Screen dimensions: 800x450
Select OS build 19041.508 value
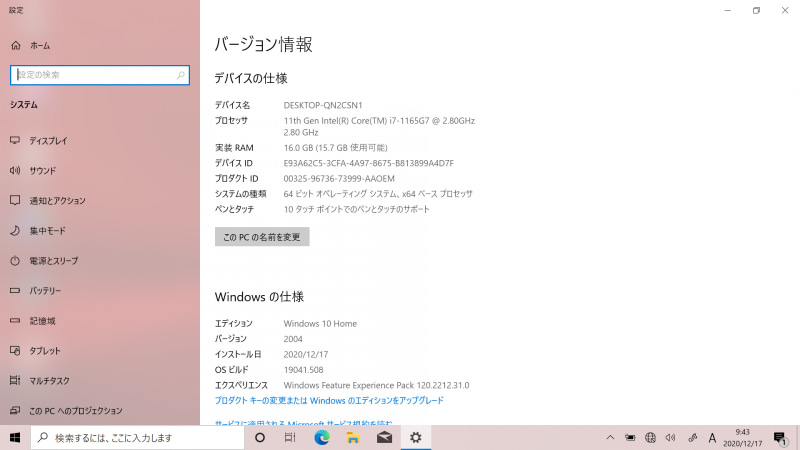click(303, 370)
